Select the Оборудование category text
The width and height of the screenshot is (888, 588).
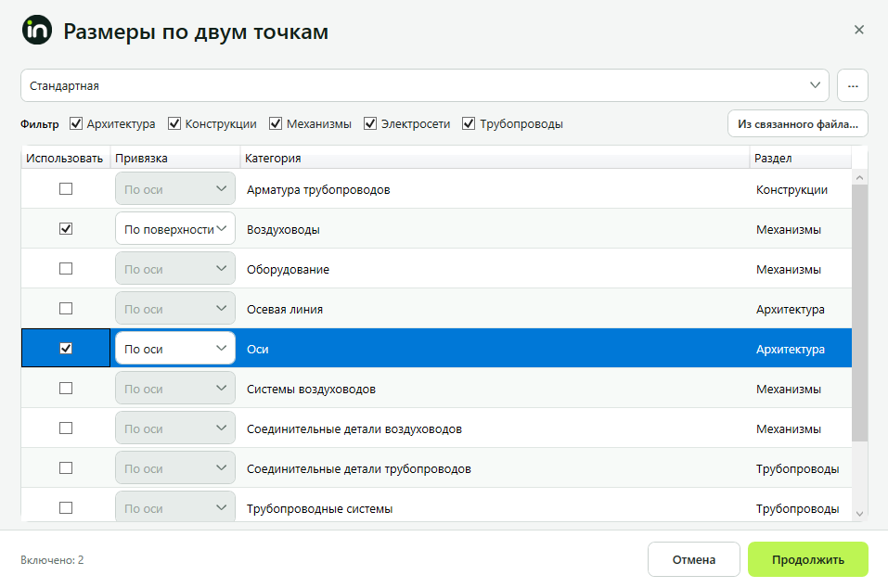288,269
